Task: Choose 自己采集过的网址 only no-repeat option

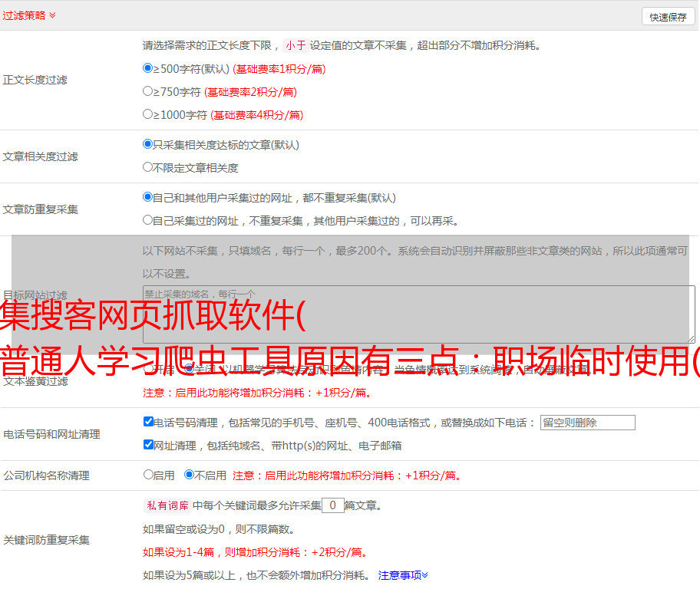Action: 148,220
